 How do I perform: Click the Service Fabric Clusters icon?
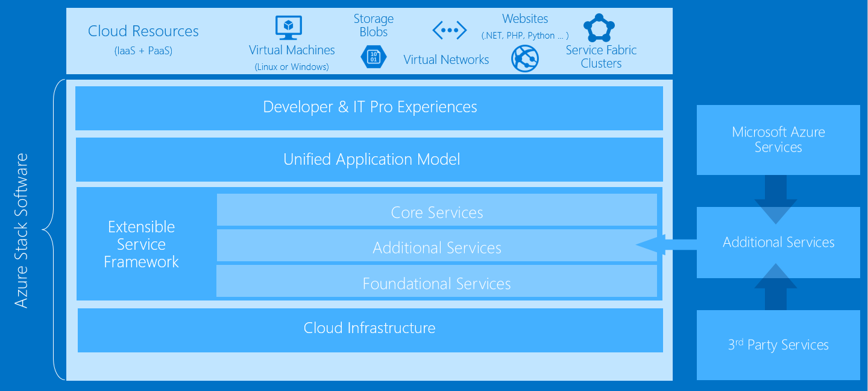tap(599, 28)
